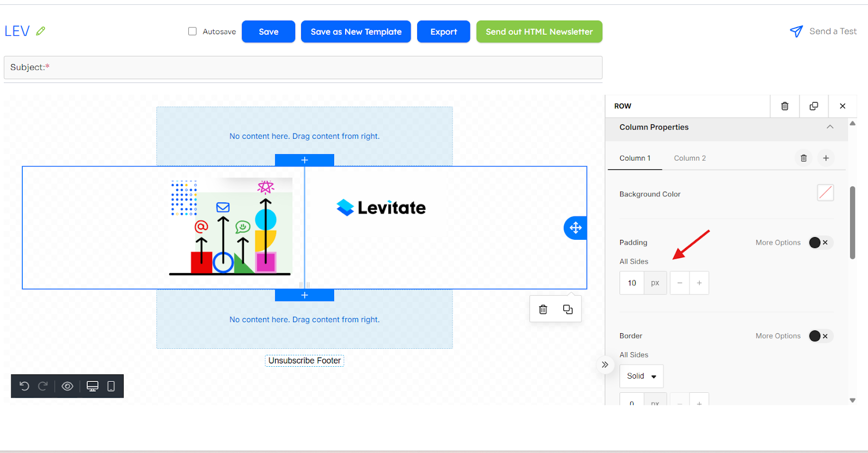
Task: Toggle preview with the eye icon
Action: [67, 386]
